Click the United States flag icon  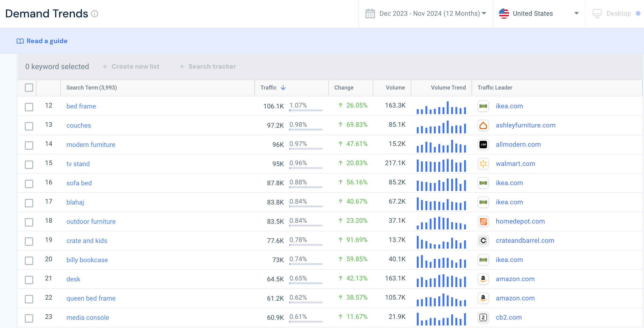pos(504,13)
